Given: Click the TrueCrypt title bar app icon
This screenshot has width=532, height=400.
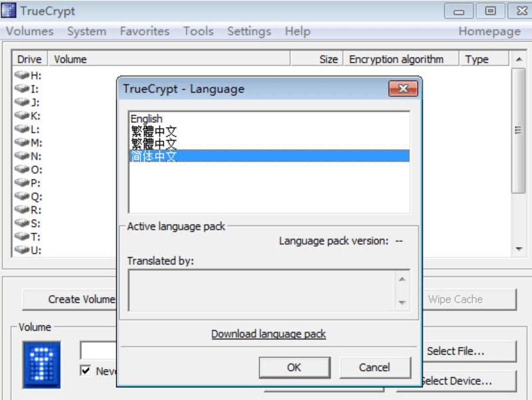Looking at the screenshot, I should (x=8, y=10).
